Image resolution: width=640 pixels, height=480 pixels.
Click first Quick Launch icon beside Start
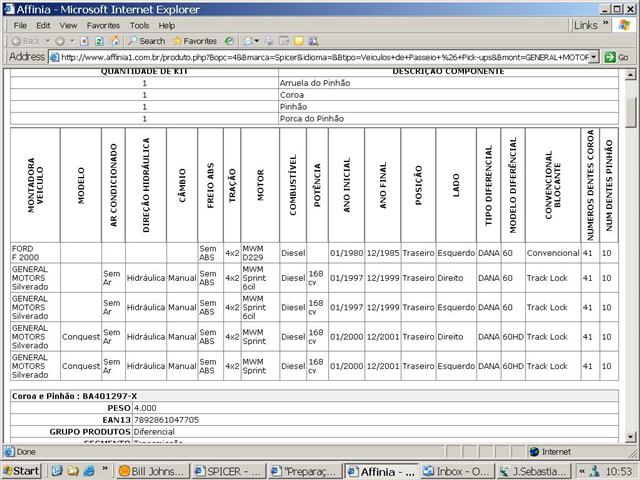tap(57, 471)
